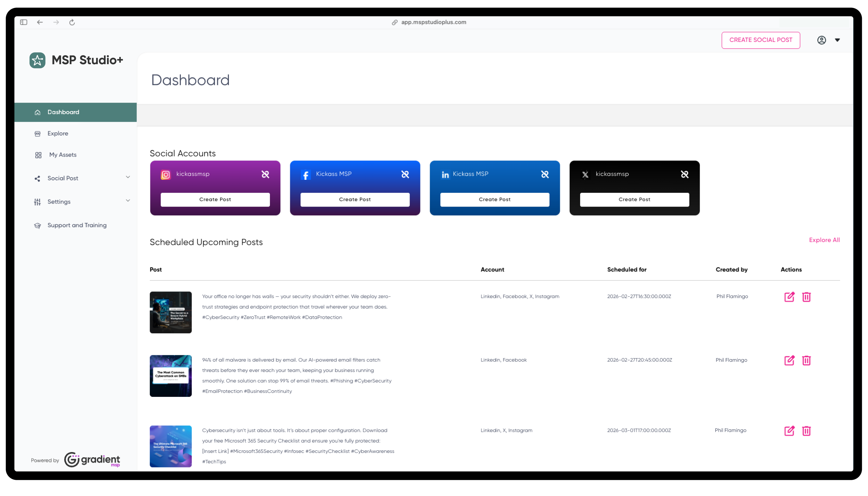Click the delete trash icon for the malware post
The height and width of the screenshot is (496, 868).
[x=807, y=360]
